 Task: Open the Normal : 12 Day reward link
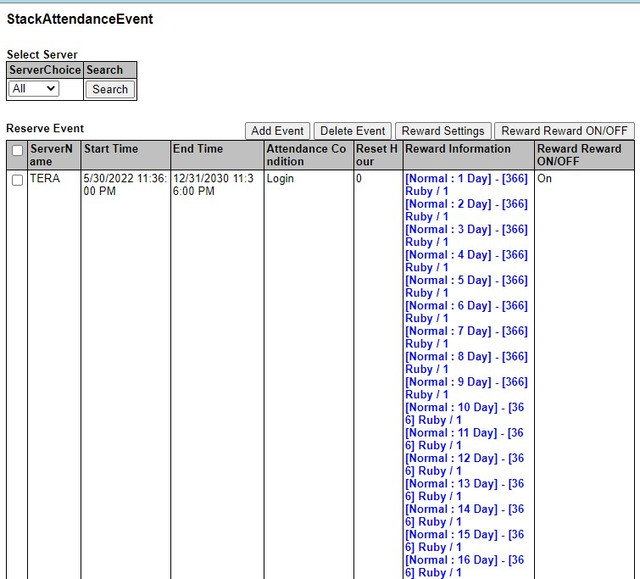point(464,464)
